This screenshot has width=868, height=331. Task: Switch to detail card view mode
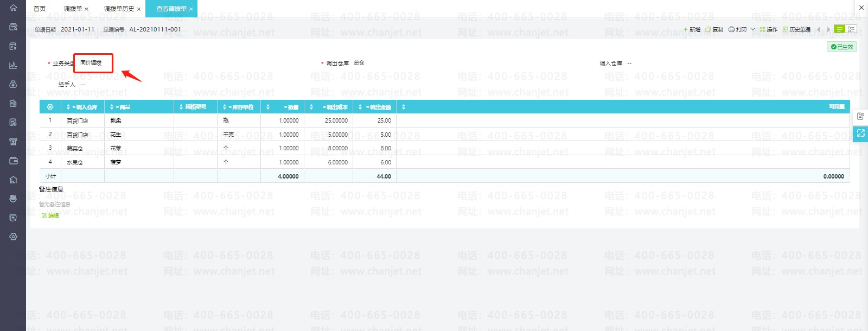pos(851,29)
